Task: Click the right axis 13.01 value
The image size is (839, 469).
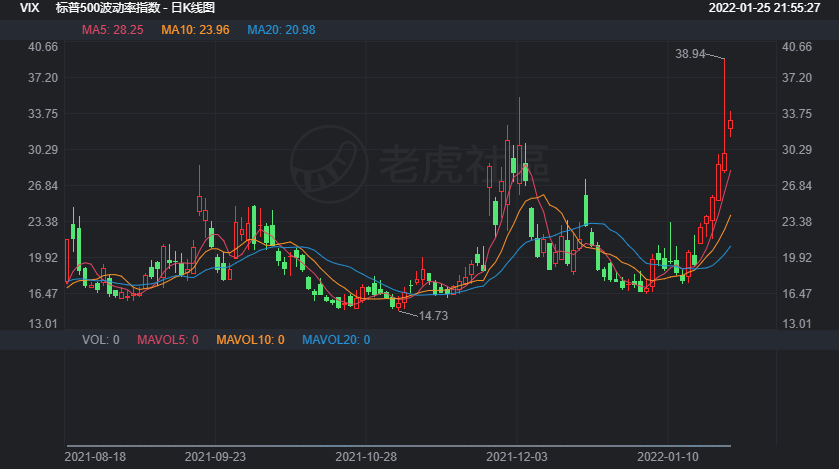Action: 797,324
